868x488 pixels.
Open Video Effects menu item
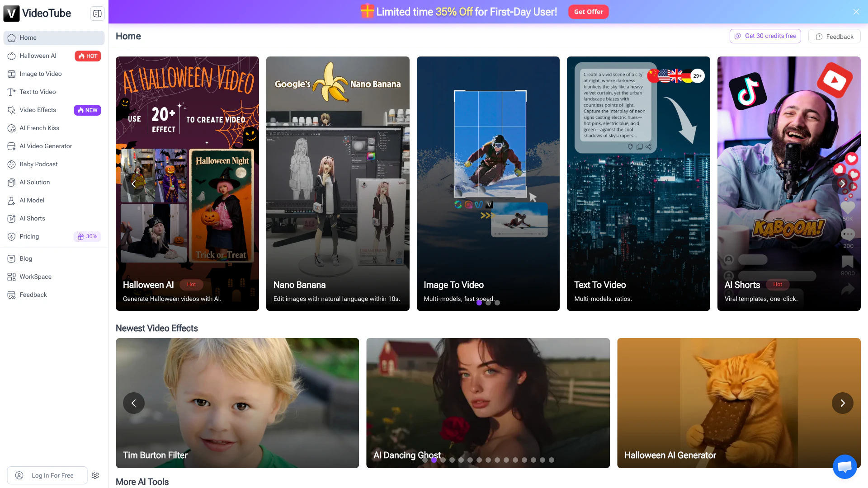[x=38, y=110]
